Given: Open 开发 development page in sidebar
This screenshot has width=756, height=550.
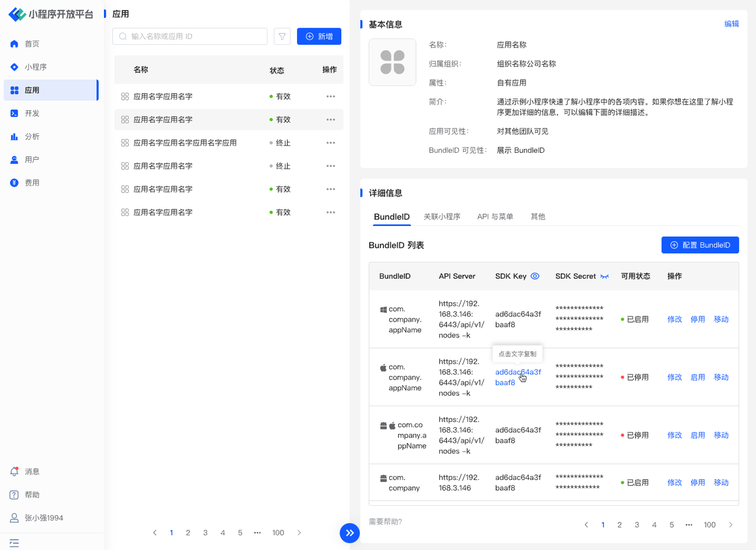Looking at the screenshot, I should pyautogui.click(x=32, y=113).
